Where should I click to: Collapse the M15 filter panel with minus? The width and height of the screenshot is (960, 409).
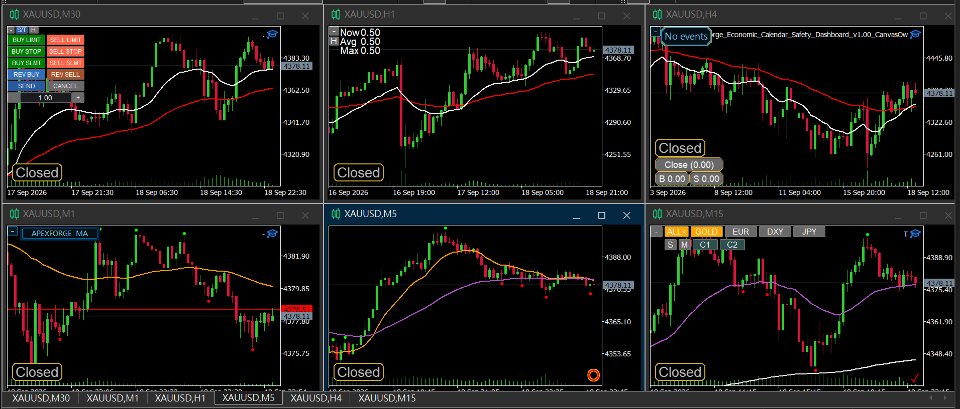[657, 231]
